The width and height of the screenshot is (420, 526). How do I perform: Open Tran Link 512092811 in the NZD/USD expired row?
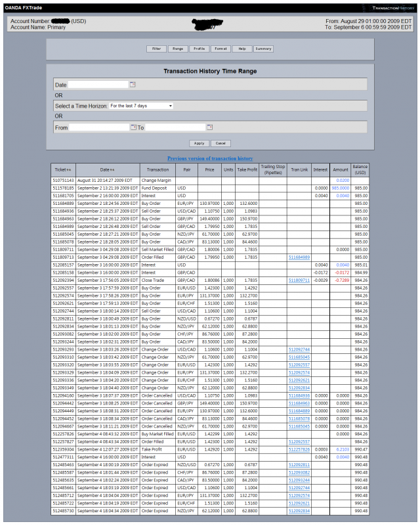click(x=299, y=465)
